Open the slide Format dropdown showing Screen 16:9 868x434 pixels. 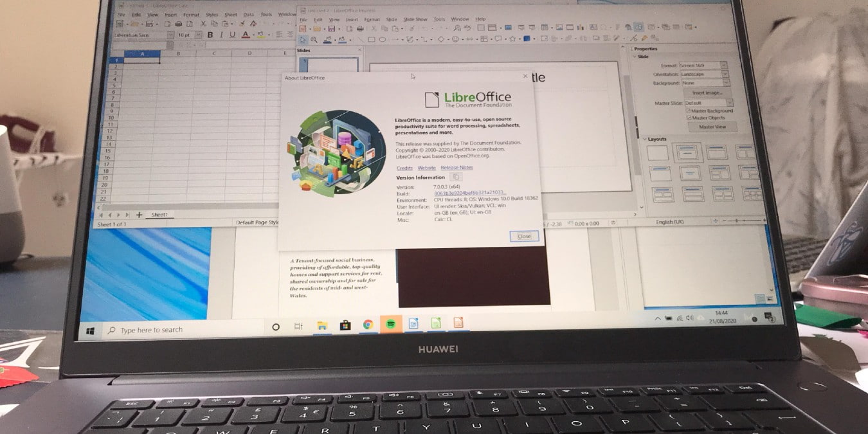click(724, 65)
